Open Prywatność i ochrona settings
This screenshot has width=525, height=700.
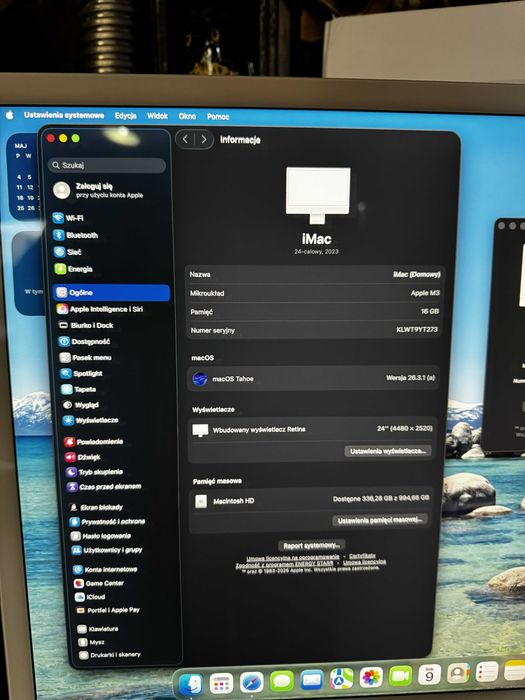108,521
